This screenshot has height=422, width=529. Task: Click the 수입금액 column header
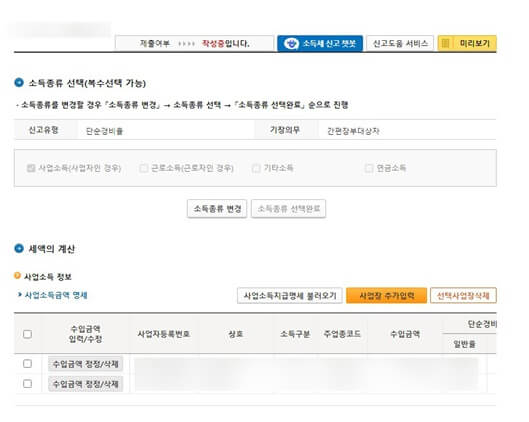click(x=405, y=334)
